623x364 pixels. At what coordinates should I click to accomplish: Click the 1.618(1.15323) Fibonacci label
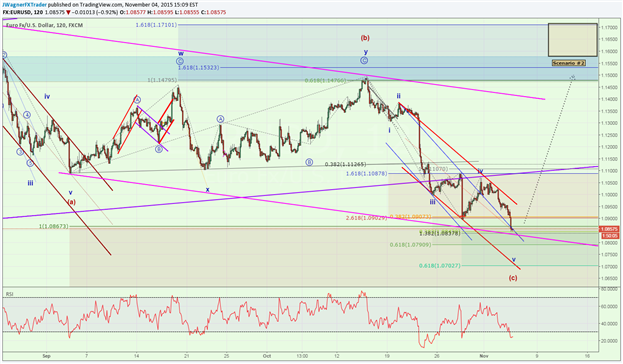coord(198,68)
